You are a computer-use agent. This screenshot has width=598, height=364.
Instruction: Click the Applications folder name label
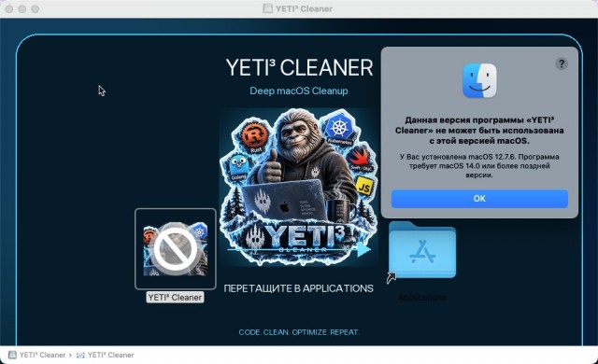click(421, 298)
